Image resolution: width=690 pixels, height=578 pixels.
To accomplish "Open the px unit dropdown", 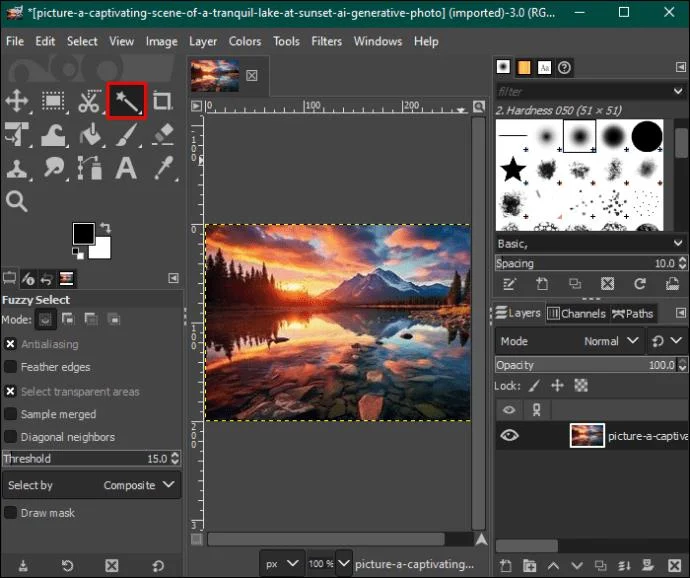I will 282,563.
